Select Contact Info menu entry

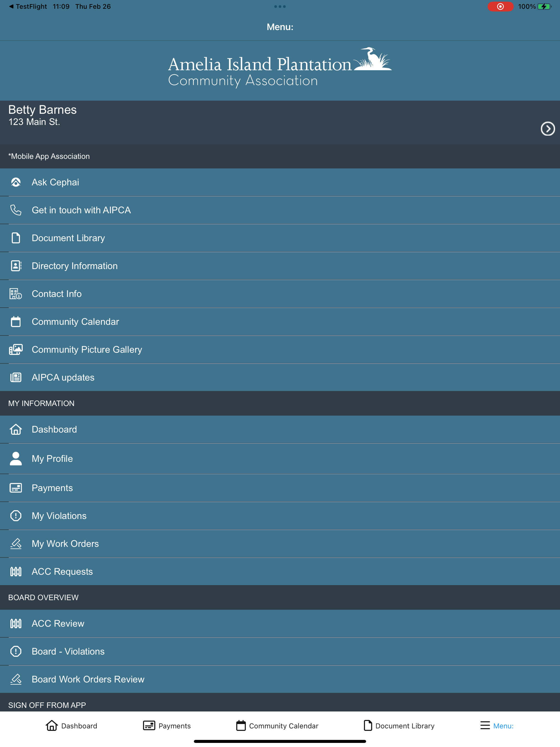click(x=280, y=294)
